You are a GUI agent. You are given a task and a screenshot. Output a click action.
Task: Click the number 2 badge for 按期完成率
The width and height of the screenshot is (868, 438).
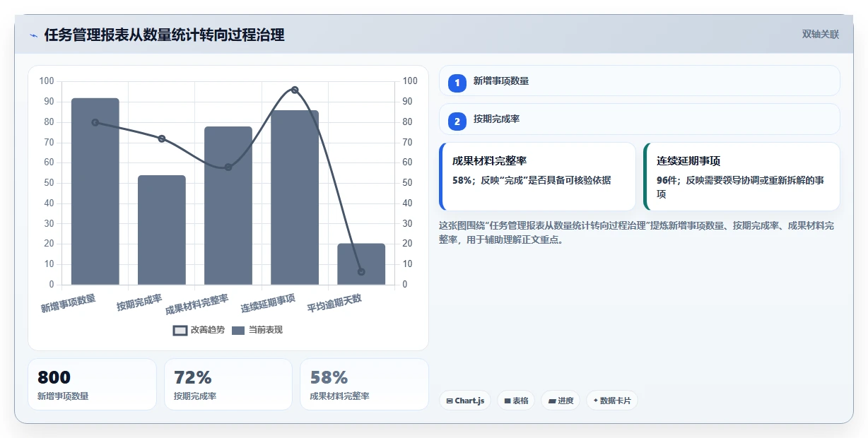[x=457, y=121]
